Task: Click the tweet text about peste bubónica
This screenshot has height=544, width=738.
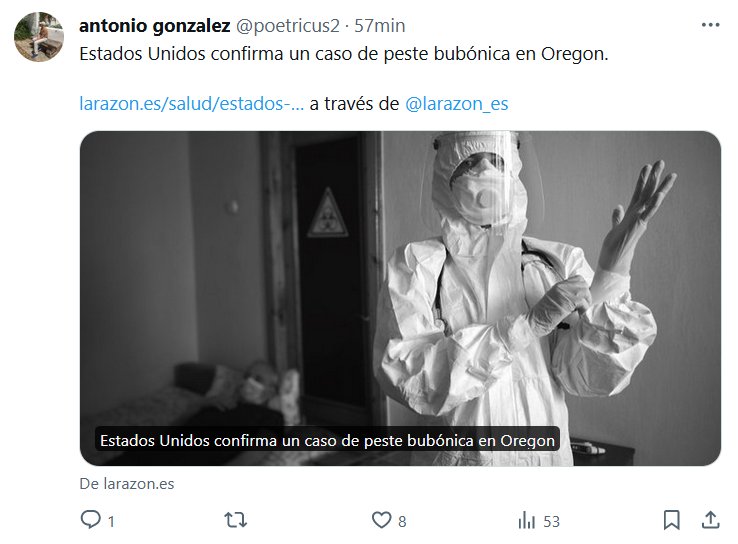Action: tap(344, 54)
